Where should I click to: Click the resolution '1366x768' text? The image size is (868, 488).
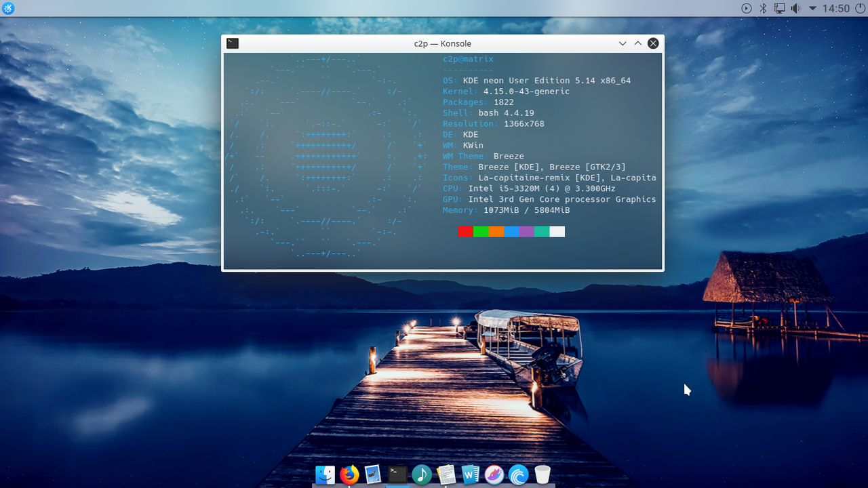click(x=524, y=124)
